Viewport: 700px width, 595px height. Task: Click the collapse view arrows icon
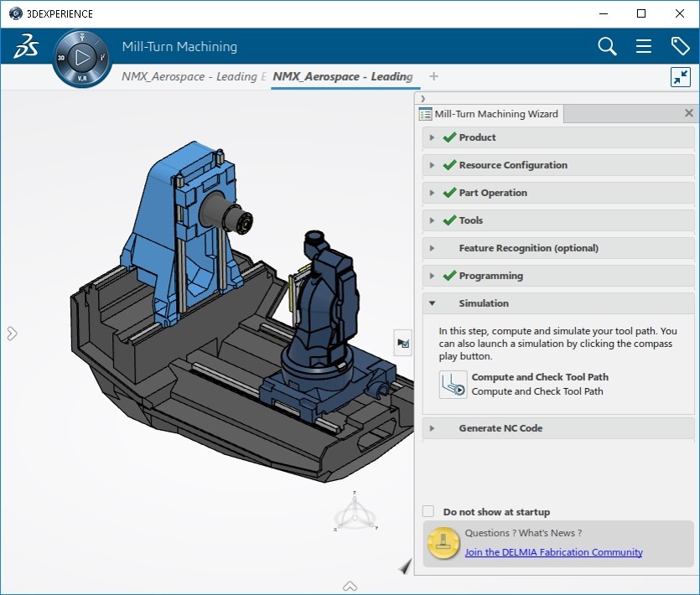[681, 77]
